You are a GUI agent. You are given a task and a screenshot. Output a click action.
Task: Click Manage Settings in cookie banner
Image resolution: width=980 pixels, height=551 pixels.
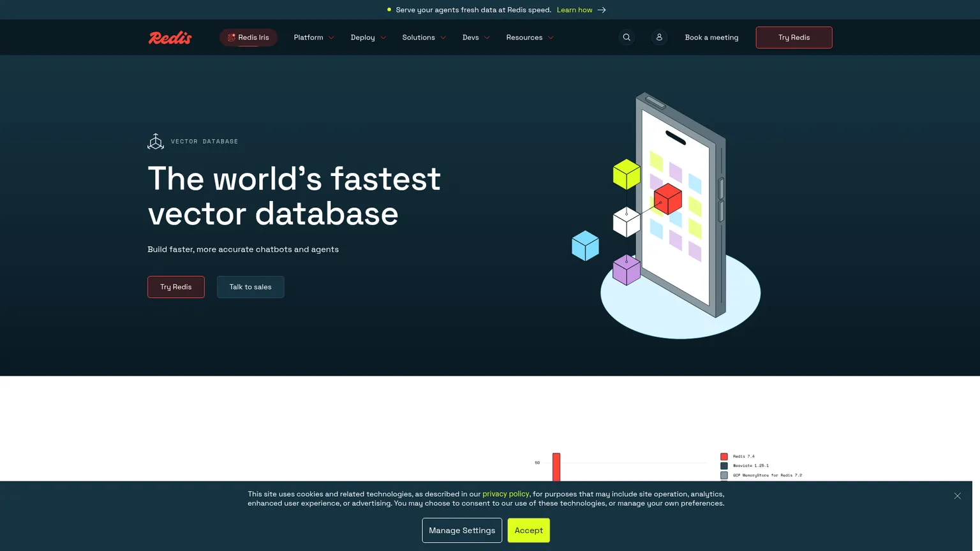coord(462,531)
